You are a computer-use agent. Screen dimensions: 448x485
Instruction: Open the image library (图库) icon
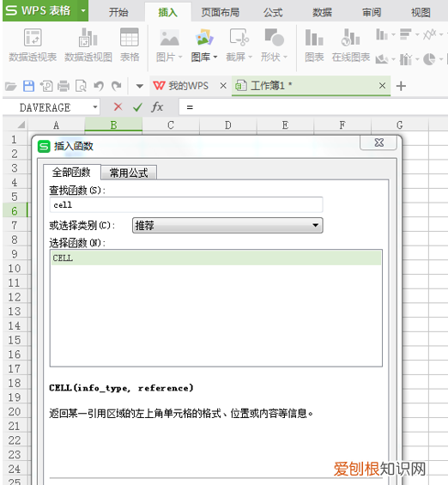[x=204, y=38]
